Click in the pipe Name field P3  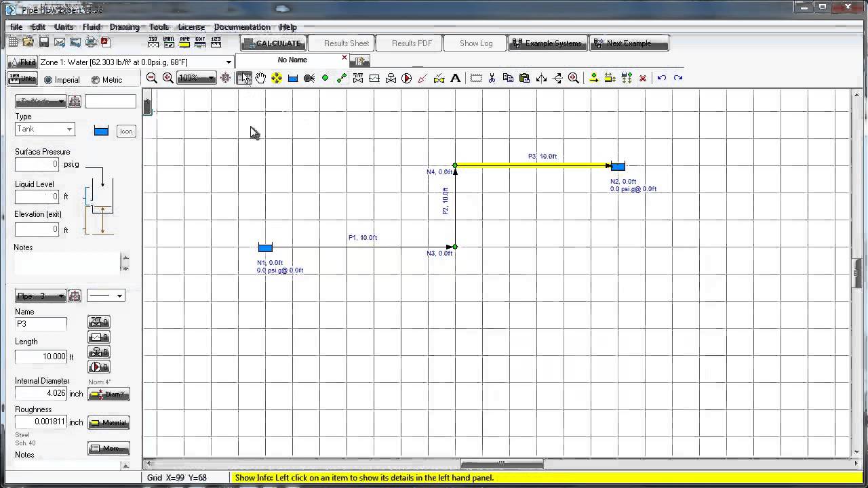[41, 324]
